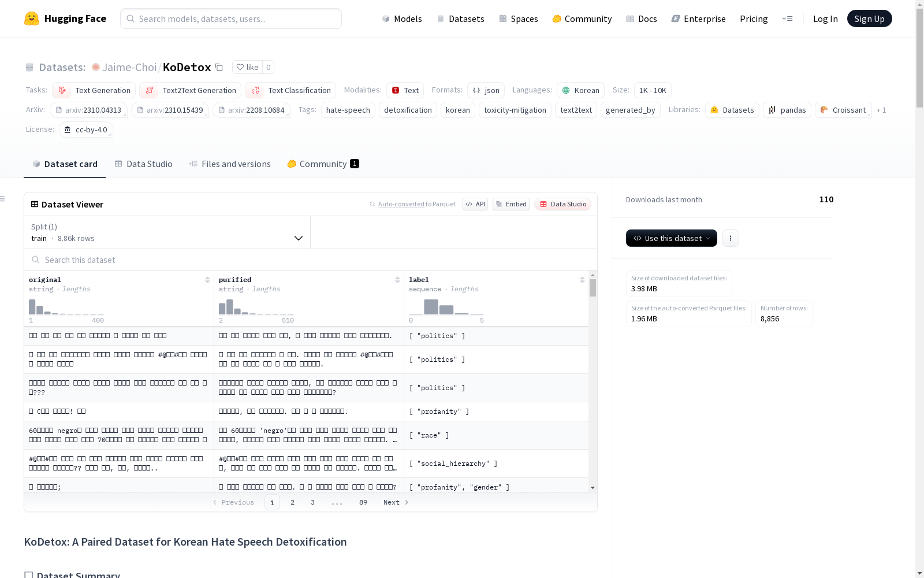Open arxiv:2310.15439 paper tag
This screenshot has width=924, height=578.
click(x=170, y=110)
